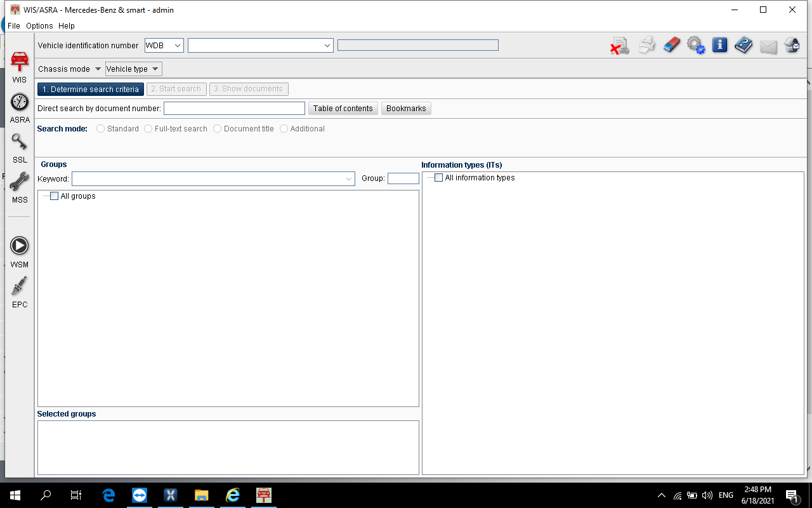The height and width of the screenshot is (508, 812).
Task: Open the WIS module in sidebar
Action: point(20,67)
